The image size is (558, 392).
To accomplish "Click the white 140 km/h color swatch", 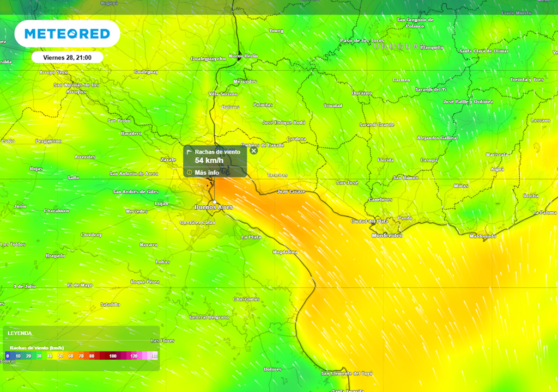I will (153, 356).
